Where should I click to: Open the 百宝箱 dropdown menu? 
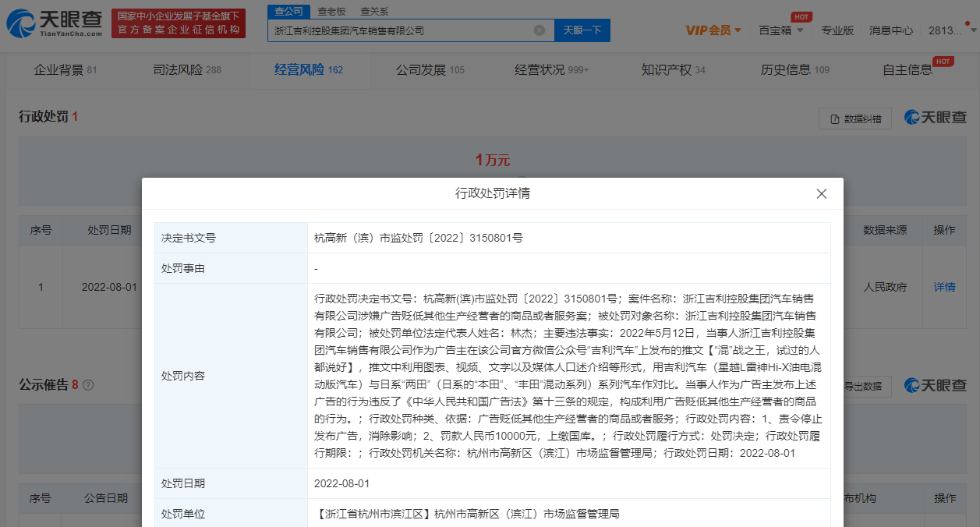pyautogui.click(x=780, y=30)
